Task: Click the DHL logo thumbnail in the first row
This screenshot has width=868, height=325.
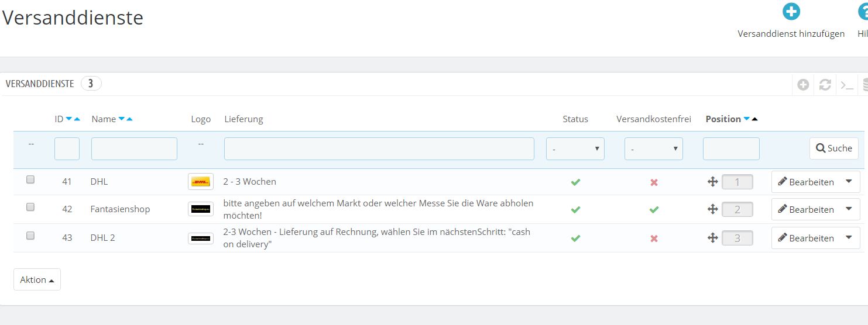Action: click(201, 182)
